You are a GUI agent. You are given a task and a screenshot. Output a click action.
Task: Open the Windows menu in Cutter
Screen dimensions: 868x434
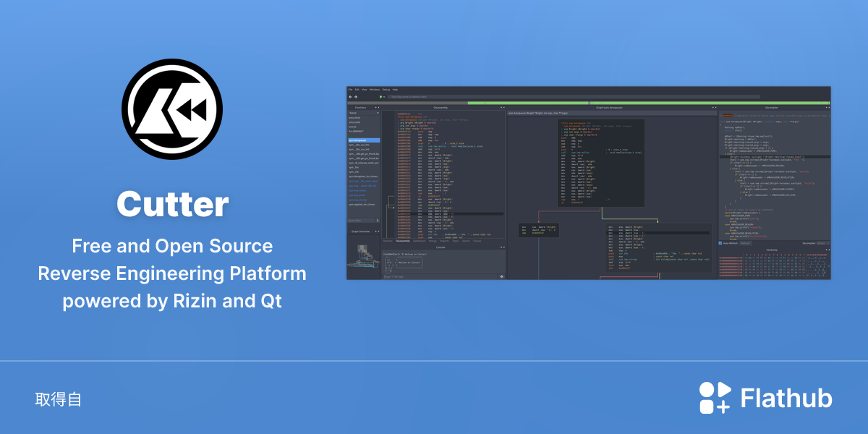375,90
